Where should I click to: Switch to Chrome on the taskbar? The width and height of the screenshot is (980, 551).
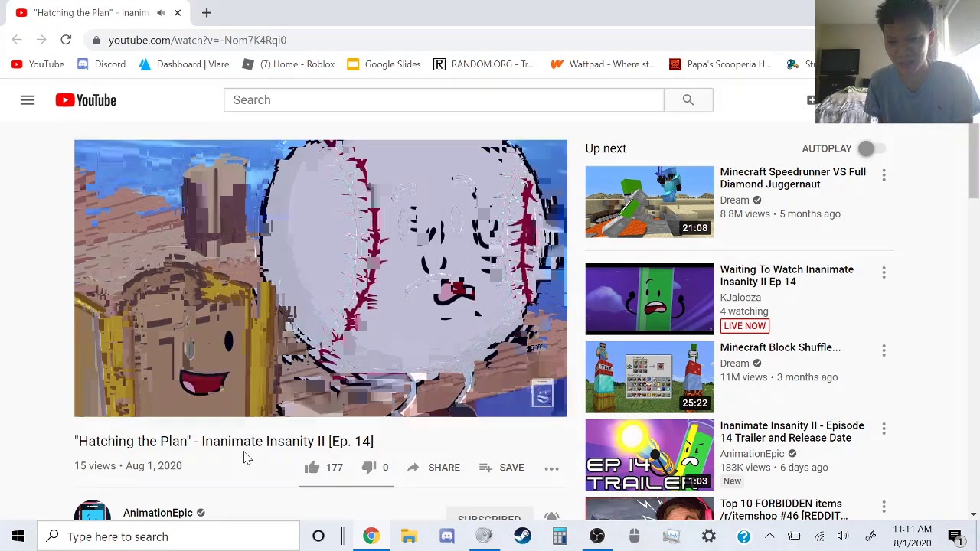coord(371,536)
